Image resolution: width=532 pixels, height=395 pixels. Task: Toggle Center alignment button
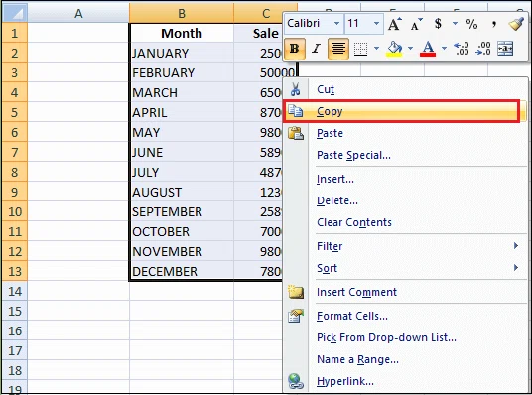(x=338, y=49)
